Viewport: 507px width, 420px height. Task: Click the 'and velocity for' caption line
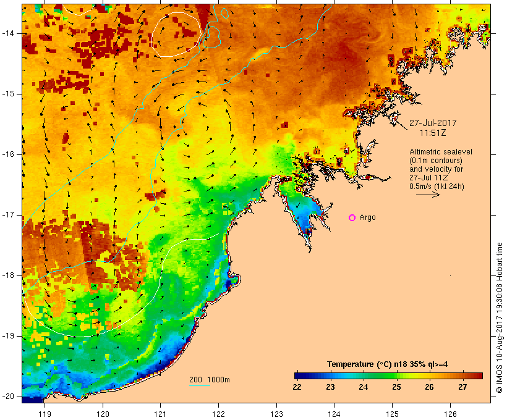[x=436, y=169]
